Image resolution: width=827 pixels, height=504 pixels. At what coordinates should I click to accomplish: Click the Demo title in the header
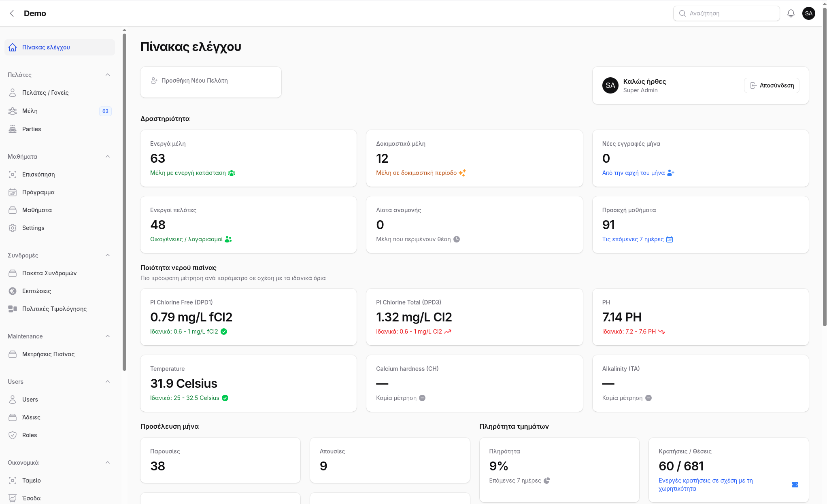coord(35,13)
